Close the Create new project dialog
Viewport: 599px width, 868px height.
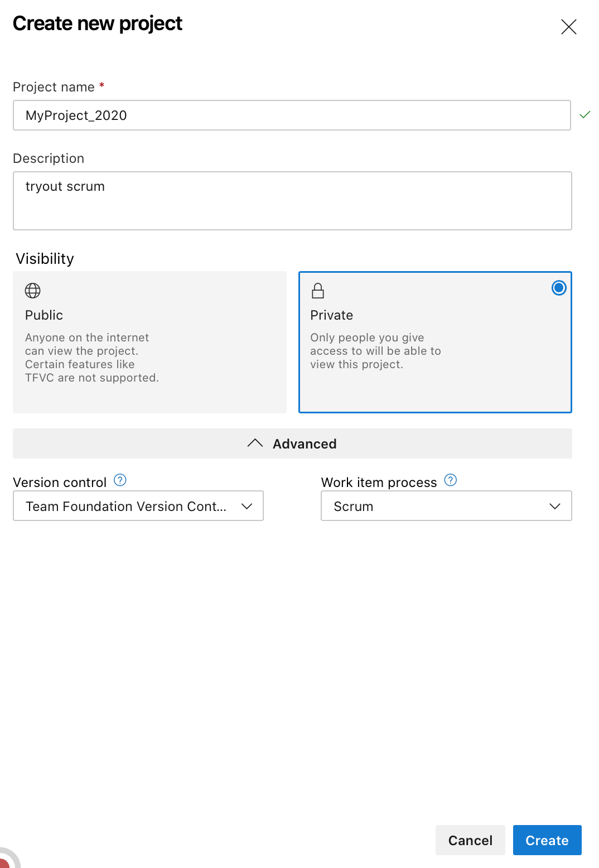(x=568, y=27)
